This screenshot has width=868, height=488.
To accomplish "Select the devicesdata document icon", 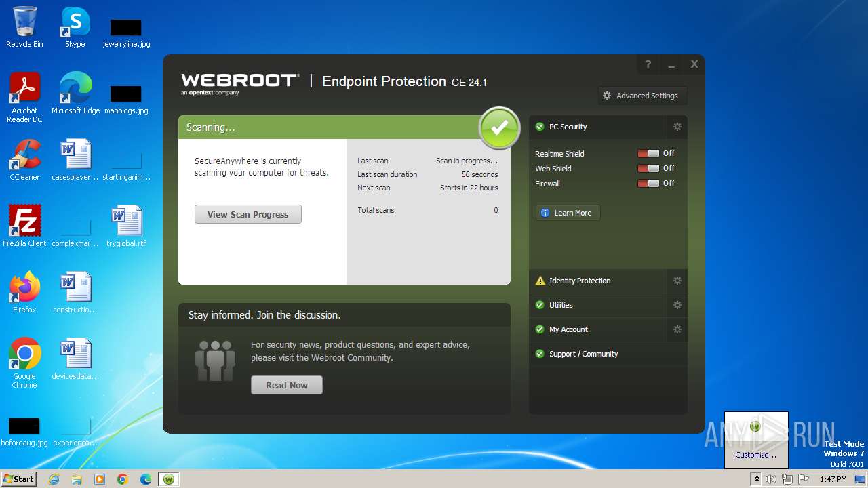I will tap(75, 359).
